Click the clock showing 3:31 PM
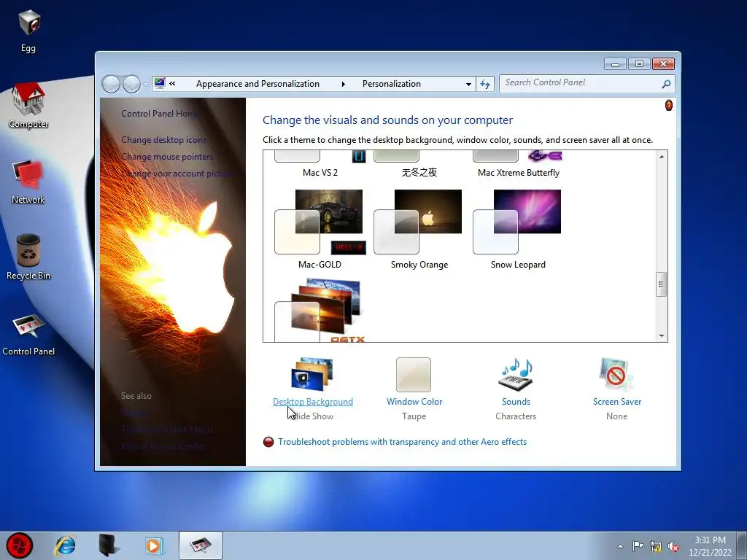The image size is (747, 560). click(710, 546)
